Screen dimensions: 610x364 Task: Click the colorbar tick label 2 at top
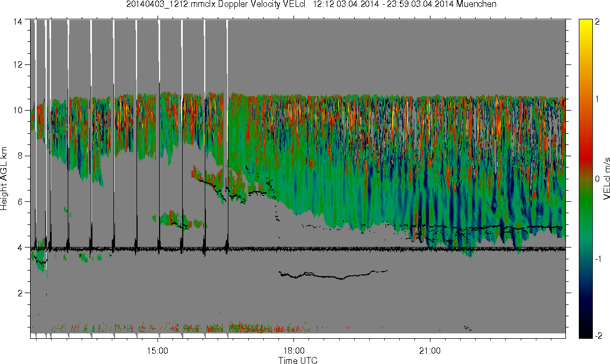[x=598, y=22]
